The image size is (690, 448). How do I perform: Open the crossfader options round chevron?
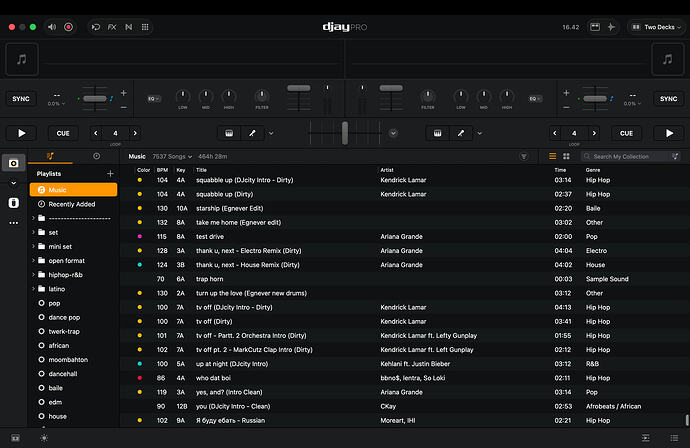pos(393,133)
